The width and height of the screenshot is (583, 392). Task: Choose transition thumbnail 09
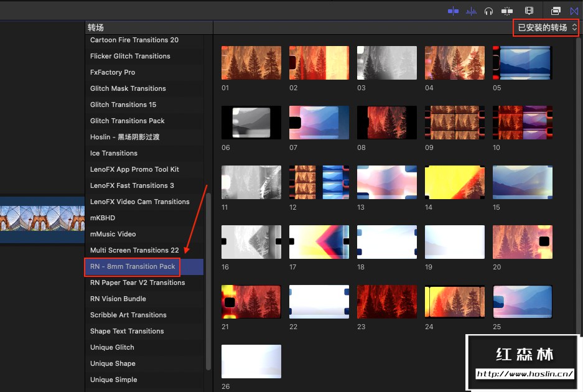pos(454,122)
